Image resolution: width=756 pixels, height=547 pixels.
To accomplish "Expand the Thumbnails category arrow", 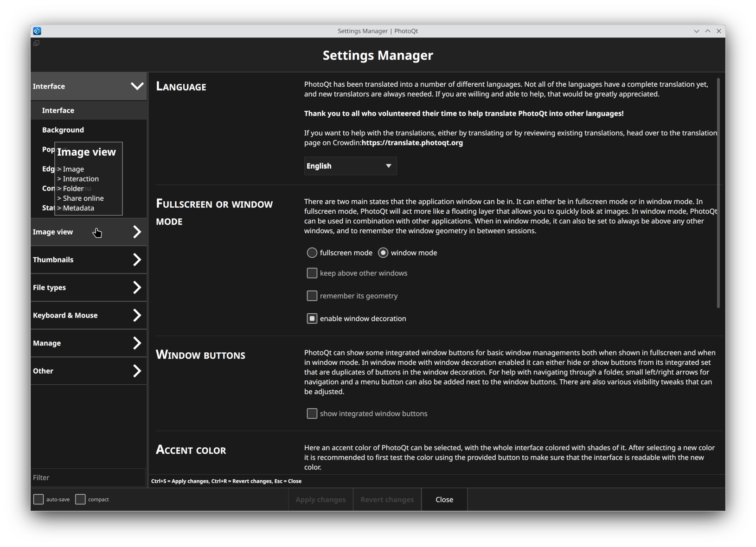I will click(137, 260).
